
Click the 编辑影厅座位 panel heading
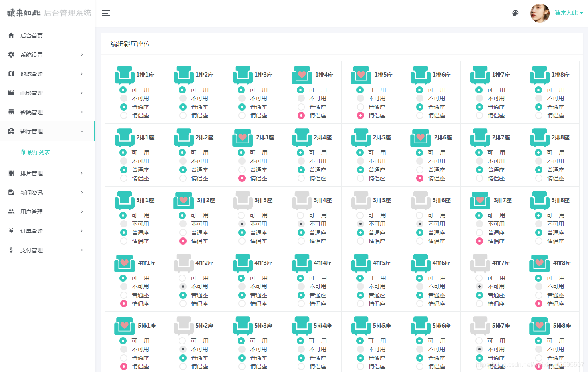coord(130,44)
